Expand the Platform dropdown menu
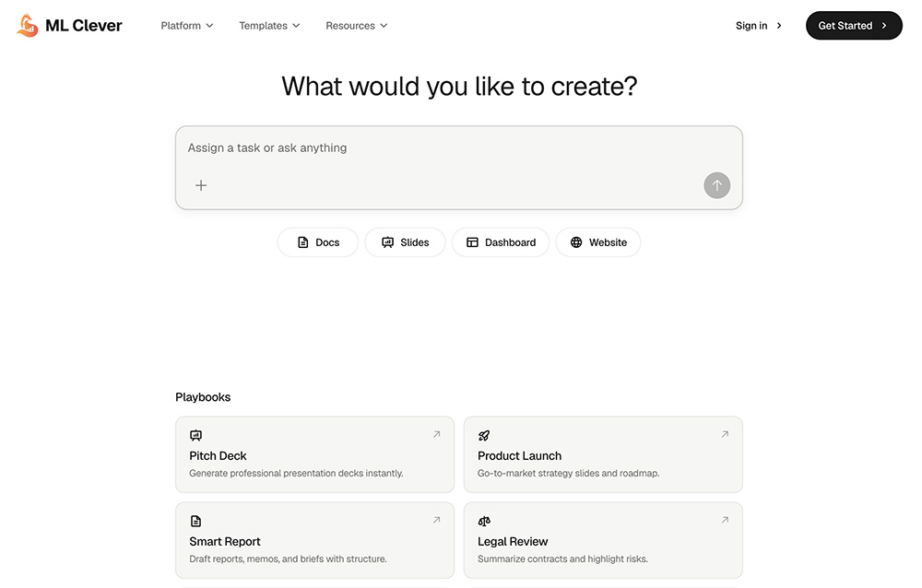922x588 pixels. [187, 26]
